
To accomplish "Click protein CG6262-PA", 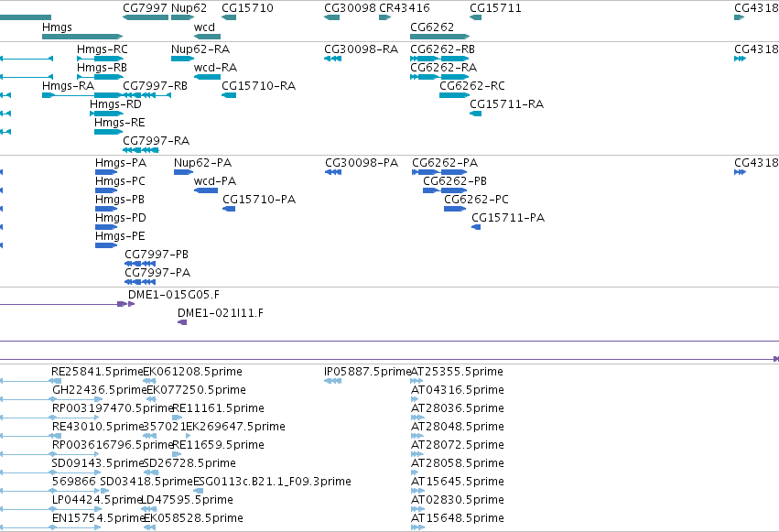I will (445, 163).
